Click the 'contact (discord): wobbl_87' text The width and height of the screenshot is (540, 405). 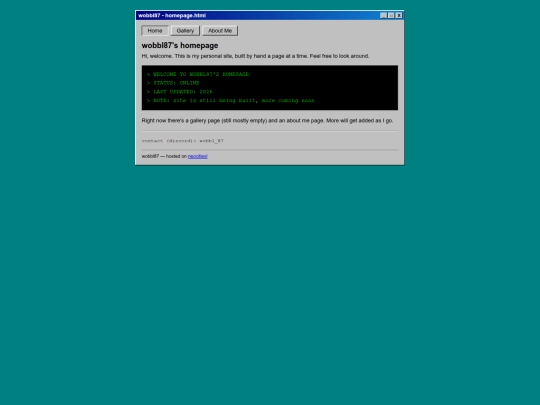pyautogui.click(x=183, y=141)
